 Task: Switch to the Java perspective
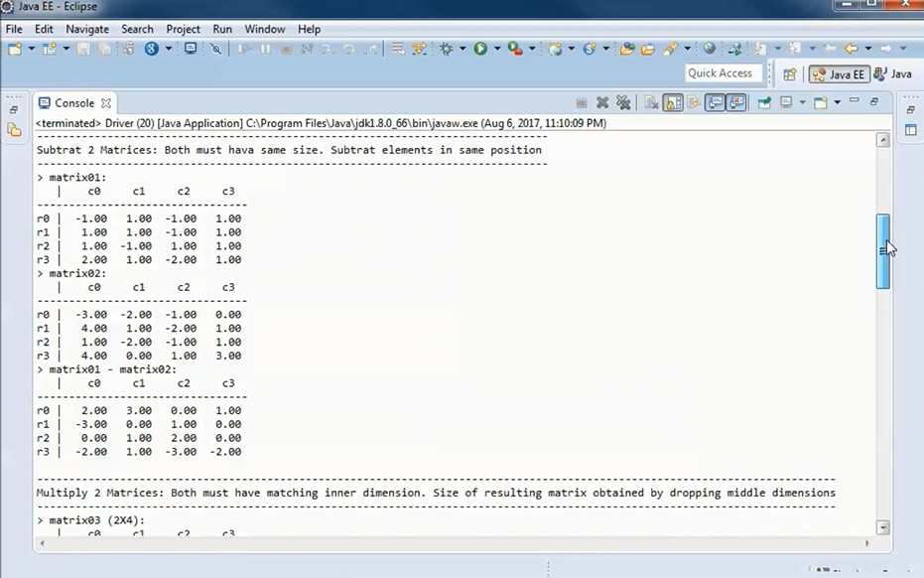893,73
